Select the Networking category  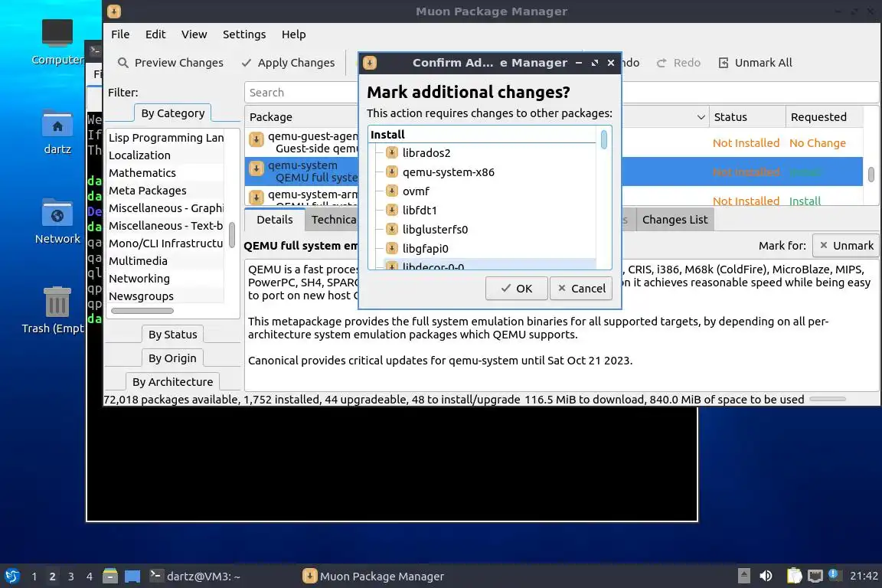166,279
